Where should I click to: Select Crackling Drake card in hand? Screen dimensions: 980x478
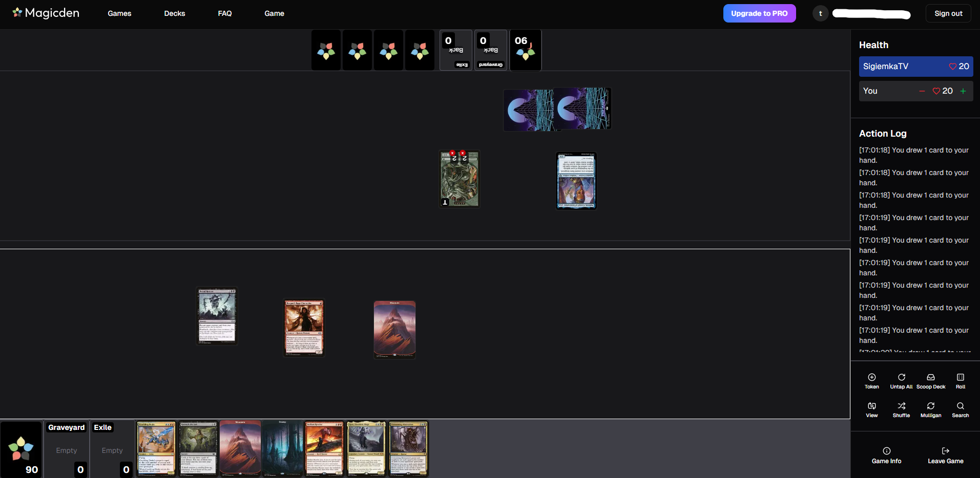coord(156,449)
